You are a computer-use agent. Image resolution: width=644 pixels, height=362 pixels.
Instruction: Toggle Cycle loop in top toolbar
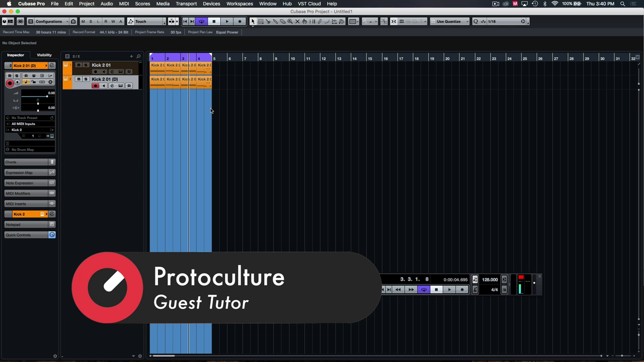click(x=201, y=22)
